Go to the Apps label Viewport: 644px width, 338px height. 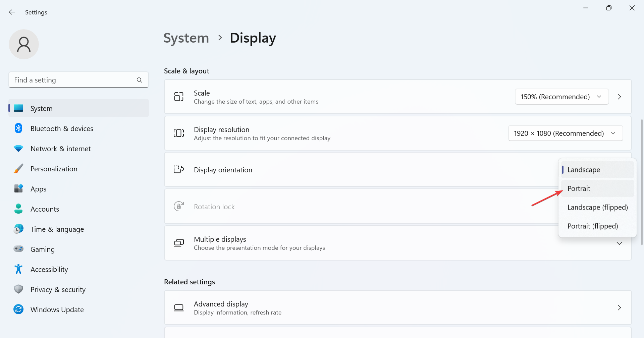tap(38, 189)
